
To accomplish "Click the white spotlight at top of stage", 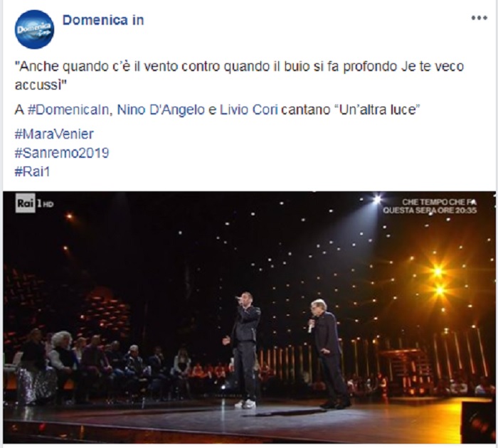I will click(x=377, y=199).
